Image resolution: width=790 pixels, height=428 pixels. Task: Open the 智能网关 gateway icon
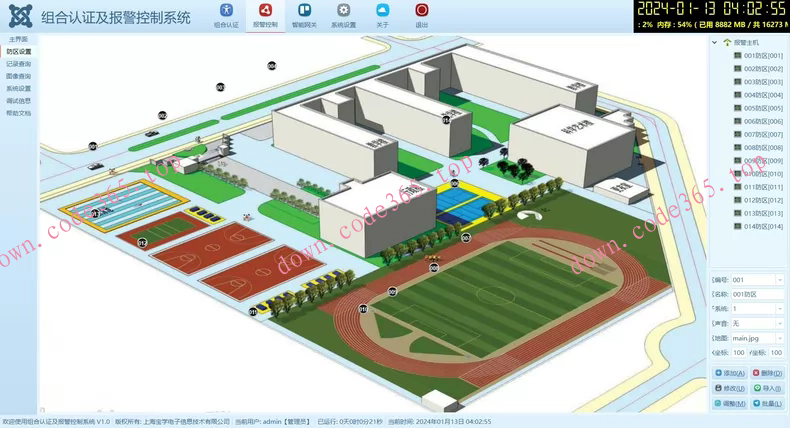304,16
